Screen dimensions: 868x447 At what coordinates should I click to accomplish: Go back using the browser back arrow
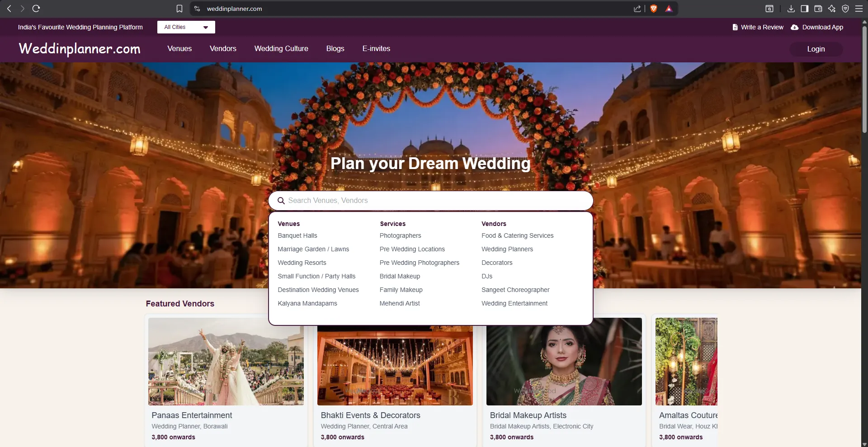click(x=9, y=9)
